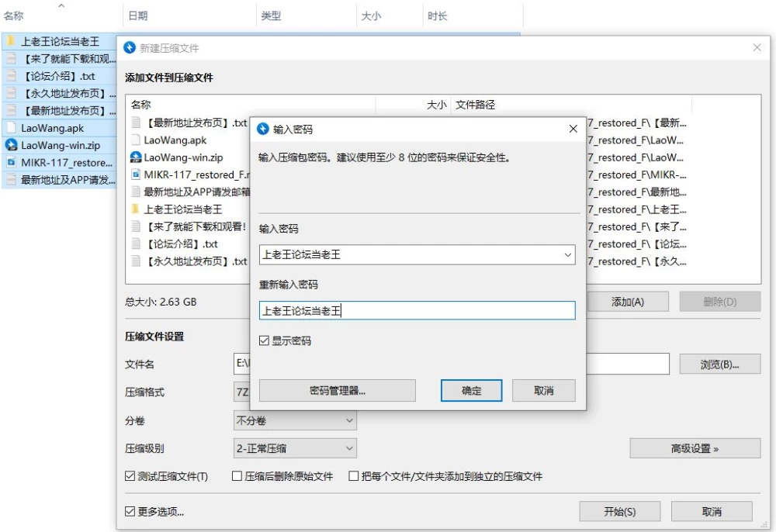Viewport: 776px width, 532px height.
Task: Click the LaoWang.apk file icon in explorer
Action: pos(11,127)
